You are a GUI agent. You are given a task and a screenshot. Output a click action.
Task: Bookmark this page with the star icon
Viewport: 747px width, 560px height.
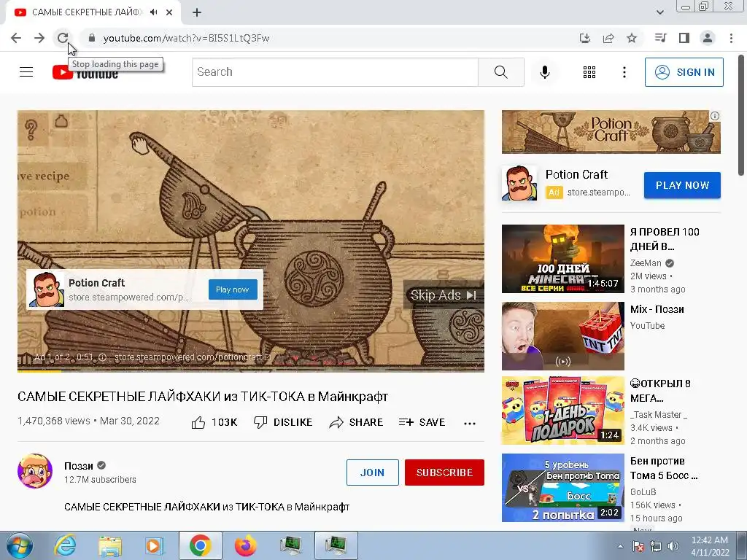tap(632, 38)
